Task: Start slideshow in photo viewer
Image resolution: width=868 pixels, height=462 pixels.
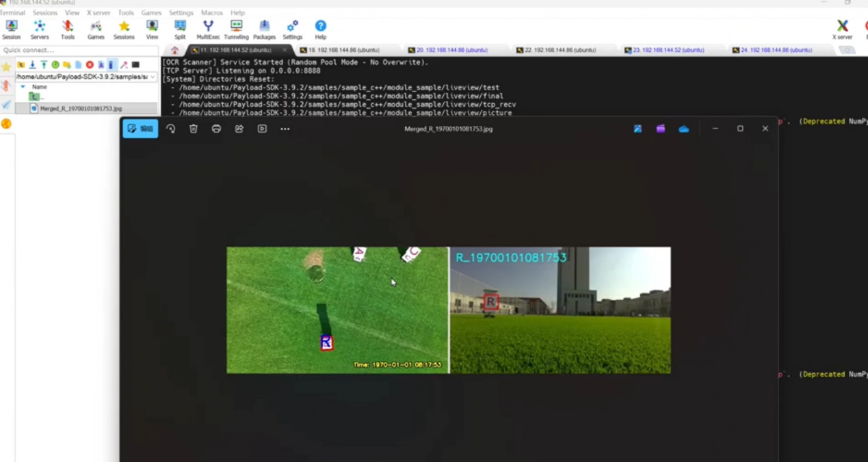Action: coord(262,128)
